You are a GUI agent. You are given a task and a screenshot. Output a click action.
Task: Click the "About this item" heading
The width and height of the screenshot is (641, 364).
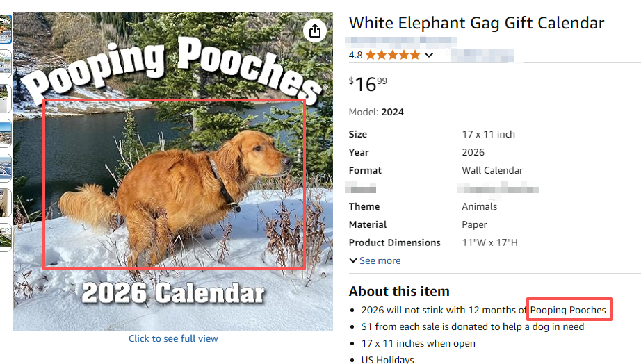(399, 291)
